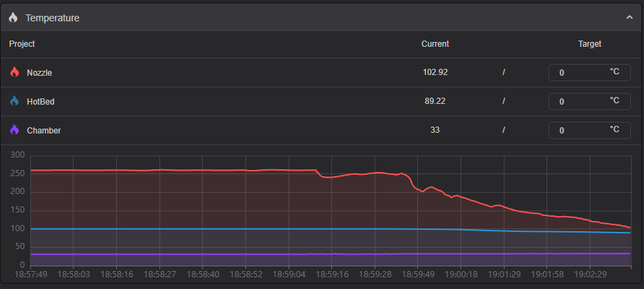This screenshot has width=644, height=289.
Task: Click the Nozzle current reading 102.92
Action: point(436,72)
